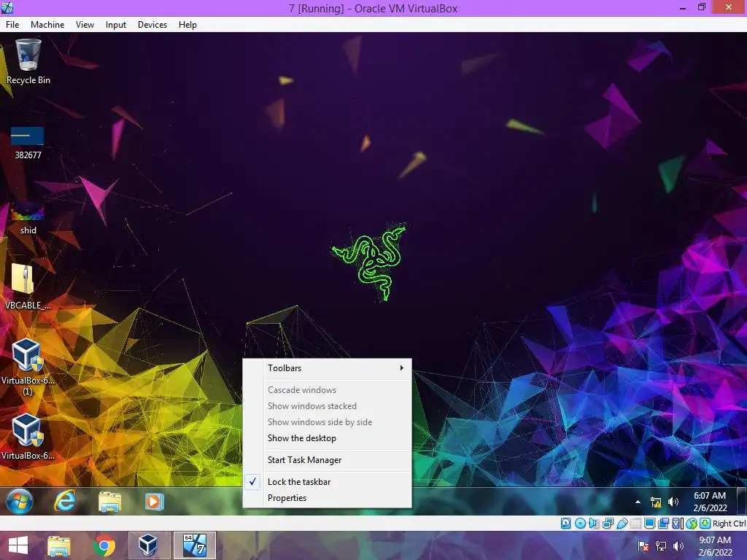Click the guest clock showing 6:07 AM
Screen dimensions: 747x560
pyautogui.click(x=710, y=502)
